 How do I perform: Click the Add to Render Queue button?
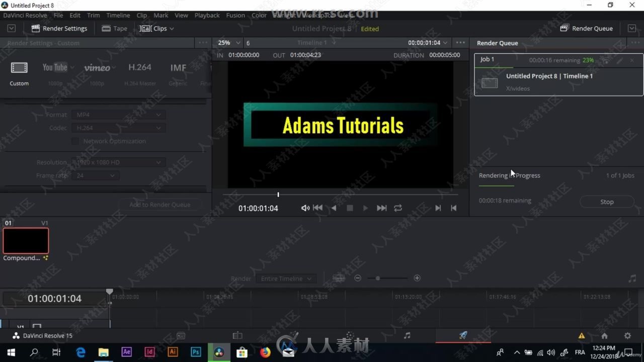(x=159, y=205)
